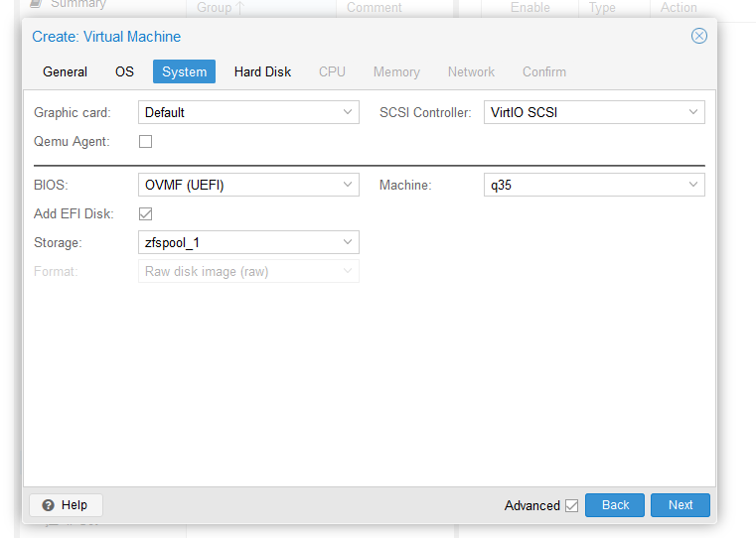Click the Enable column header in background
The width and height of the screenshot is (756, 538).
(x=529, y=8)
